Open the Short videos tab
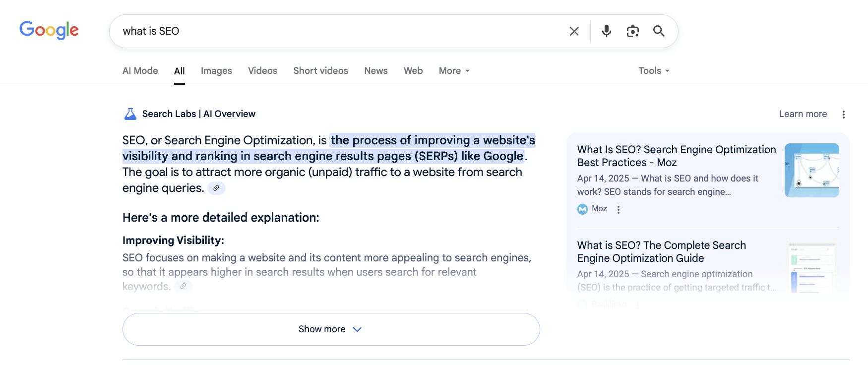 tap(320, 71)
